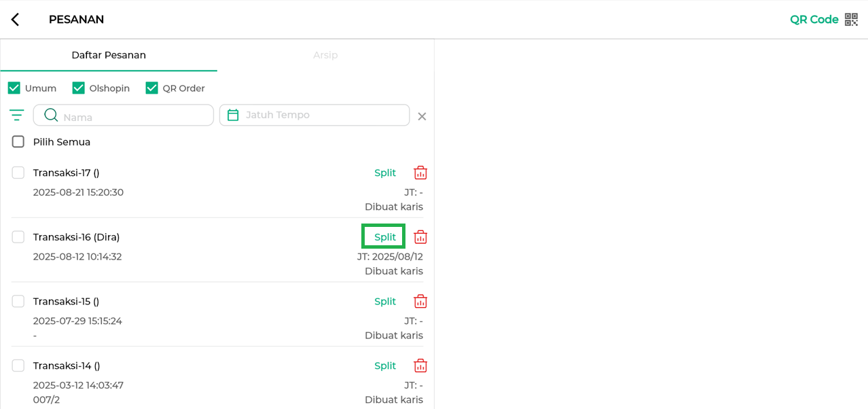Open the QR Code scanner icon
The height and width of the screenshot is (409, 868).
pyautogui.click(x=851, y=20)
